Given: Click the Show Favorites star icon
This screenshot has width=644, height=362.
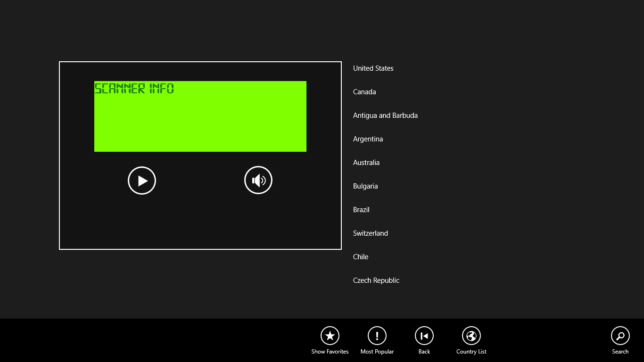Looking at the screenshot, I should pos(330,336).
